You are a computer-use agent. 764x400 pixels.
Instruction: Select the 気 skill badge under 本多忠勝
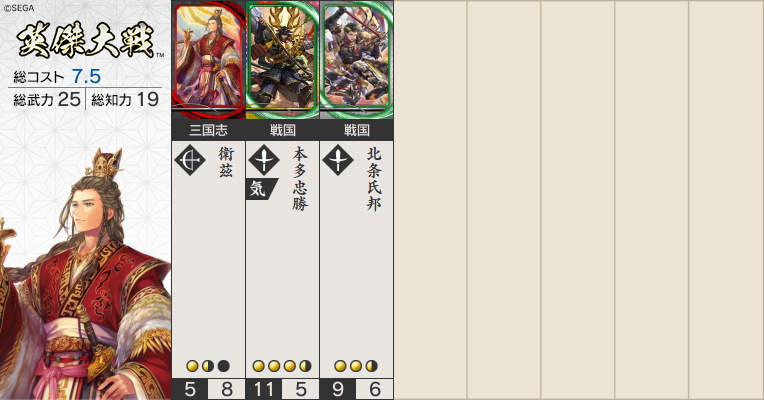[261, 189]
